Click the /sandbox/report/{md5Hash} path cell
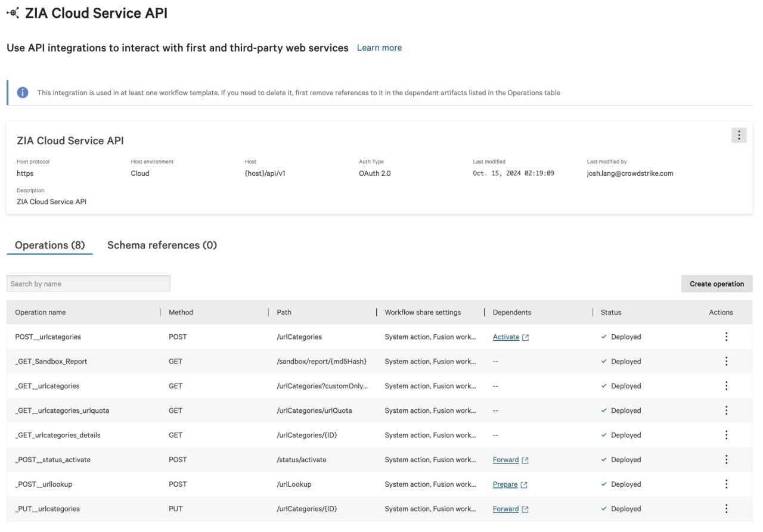Image resolution: width=763 pixels, height=532 pixels. [x=321, y=361]
